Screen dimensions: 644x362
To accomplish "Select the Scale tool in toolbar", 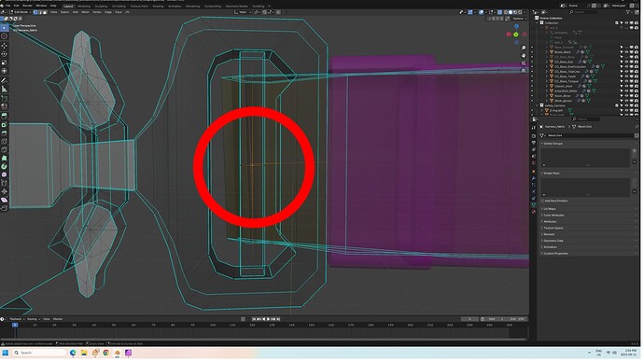I will click(x=5, y=63).
